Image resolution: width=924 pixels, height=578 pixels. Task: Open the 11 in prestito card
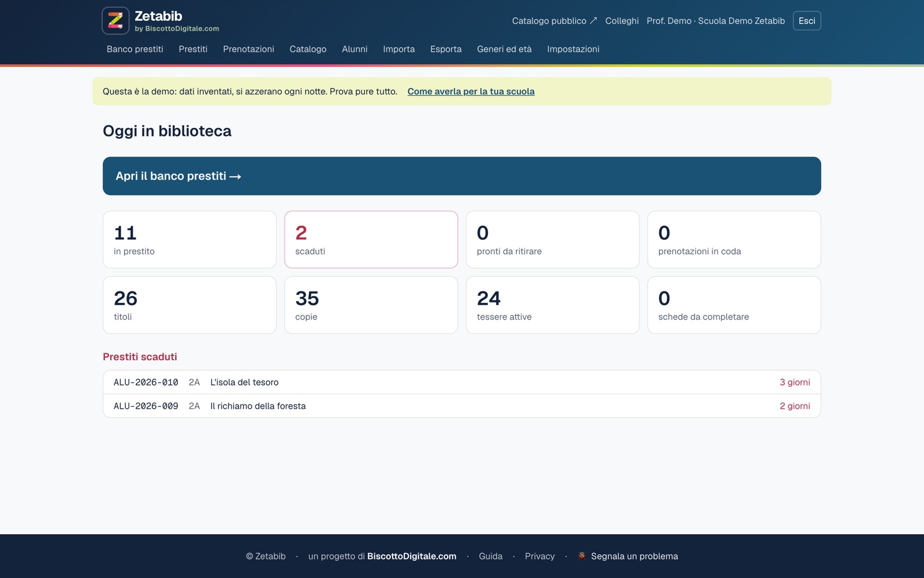(x=189, y=239)
